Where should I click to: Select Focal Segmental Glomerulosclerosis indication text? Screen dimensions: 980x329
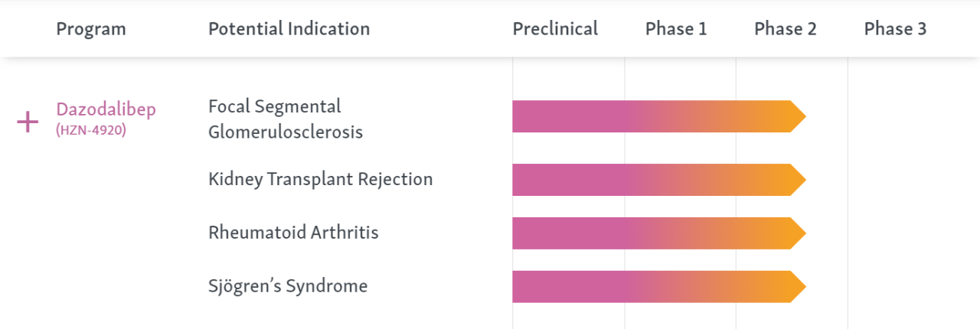(285, 119)
